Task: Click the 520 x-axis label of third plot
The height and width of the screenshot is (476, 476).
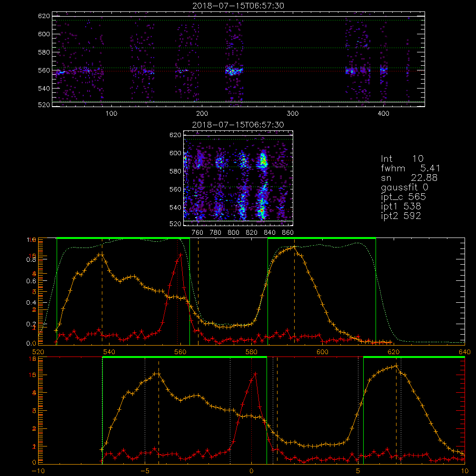Action: click(38, 352)
